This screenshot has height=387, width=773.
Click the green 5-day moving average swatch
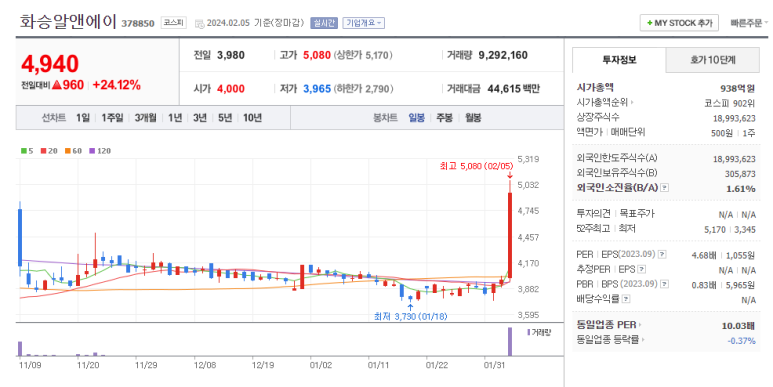[x=23, y=151]
